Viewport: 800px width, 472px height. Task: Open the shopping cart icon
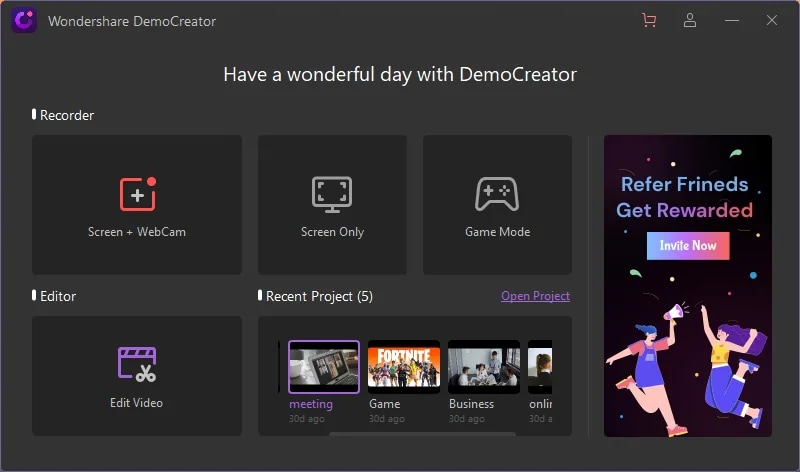[x=649, y=20]
